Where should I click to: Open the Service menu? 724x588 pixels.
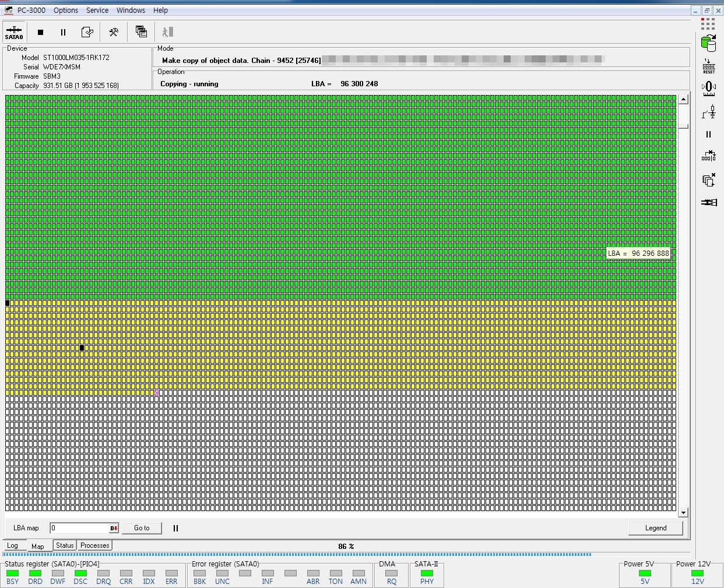[x=97, y=10]
